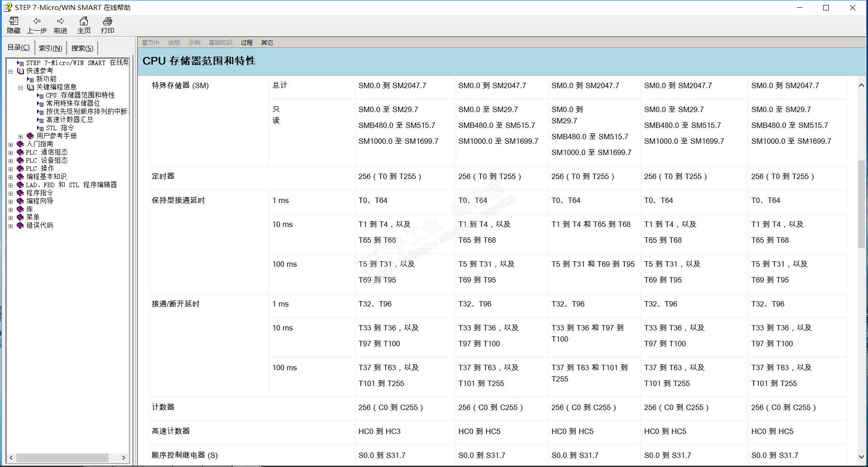The height and width of the screenshot is (467, 868).
Task: Click the help app icon in the title bar
Action: (8, 8)
